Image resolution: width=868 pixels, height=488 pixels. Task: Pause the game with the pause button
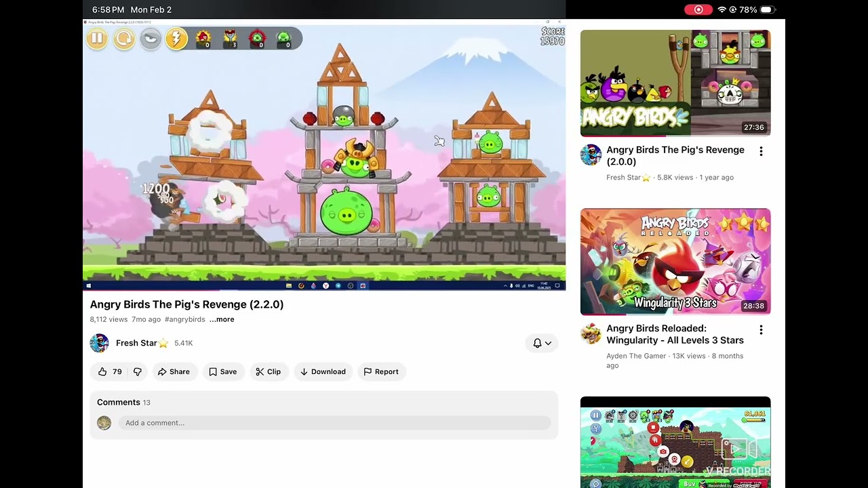click(x=97, y=39)
